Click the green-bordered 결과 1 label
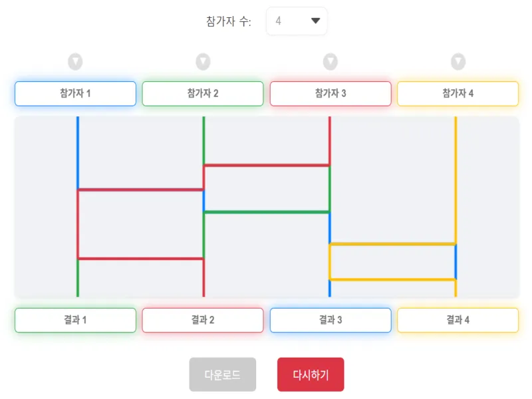The image size is (532, 399). pyautogui.click(x=75, y=320)
